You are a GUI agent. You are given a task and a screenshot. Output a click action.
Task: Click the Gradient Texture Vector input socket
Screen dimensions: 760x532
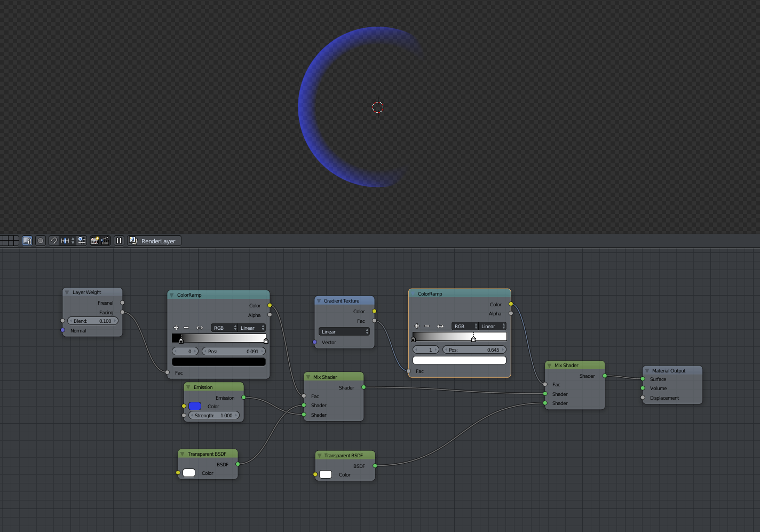click(x=315, y=342)
